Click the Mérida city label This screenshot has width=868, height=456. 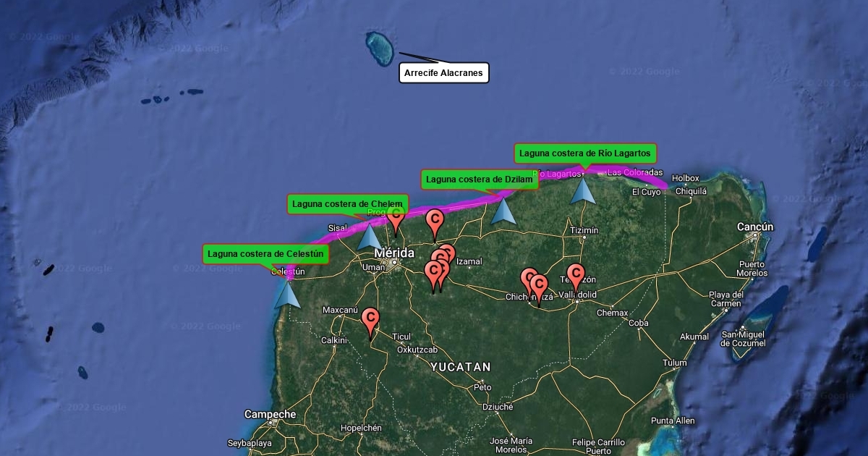[x=394, y=253]
